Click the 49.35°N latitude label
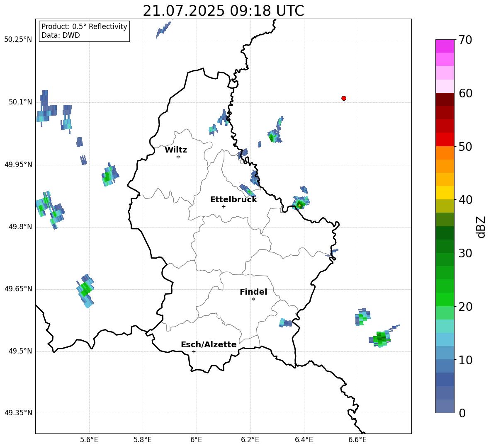The image size is (491, 448). point(18,413)
